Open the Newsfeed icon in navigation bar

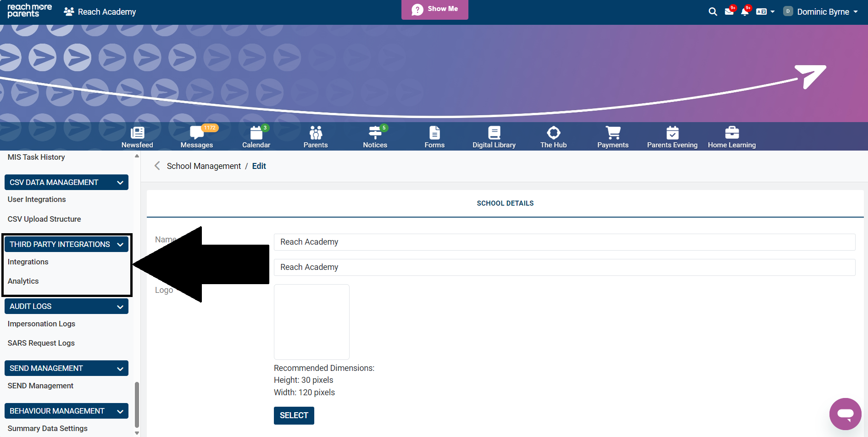[x=137, y=133]
